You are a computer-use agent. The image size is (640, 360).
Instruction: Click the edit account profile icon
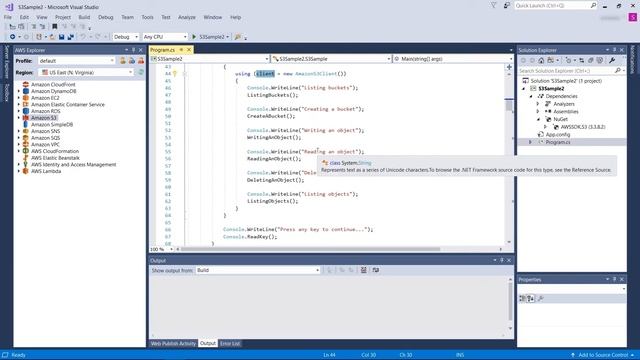[132, 60]
